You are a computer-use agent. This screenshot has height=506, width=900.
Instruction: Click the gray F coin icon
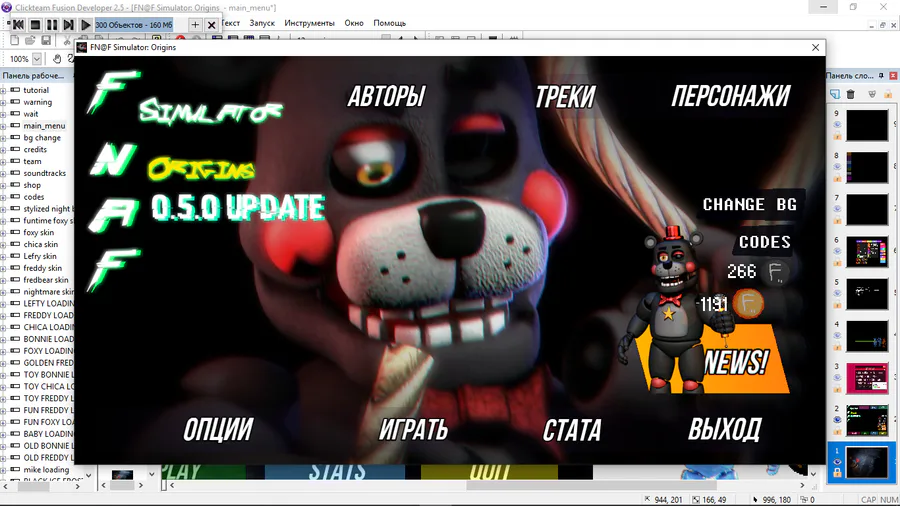tap(775, 272)
